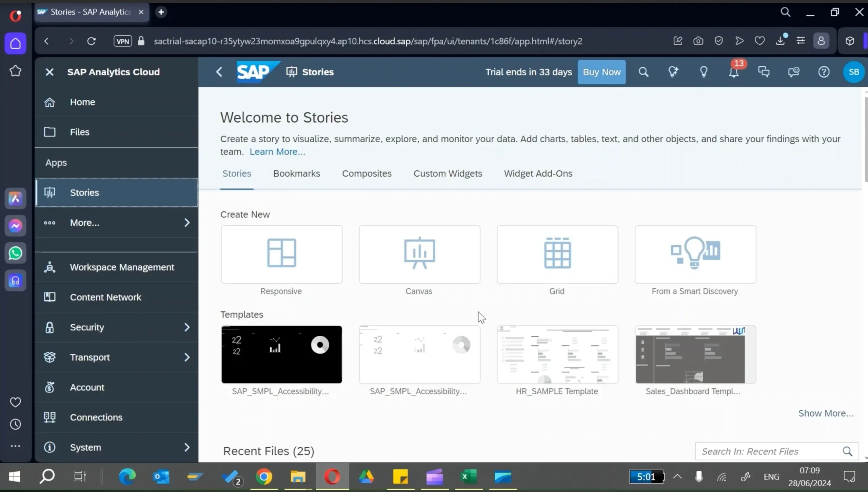This screenshot has width=868, height=492.
Task: Create a new Grid story
Action: pyautogui.click(x=557, y=254)
